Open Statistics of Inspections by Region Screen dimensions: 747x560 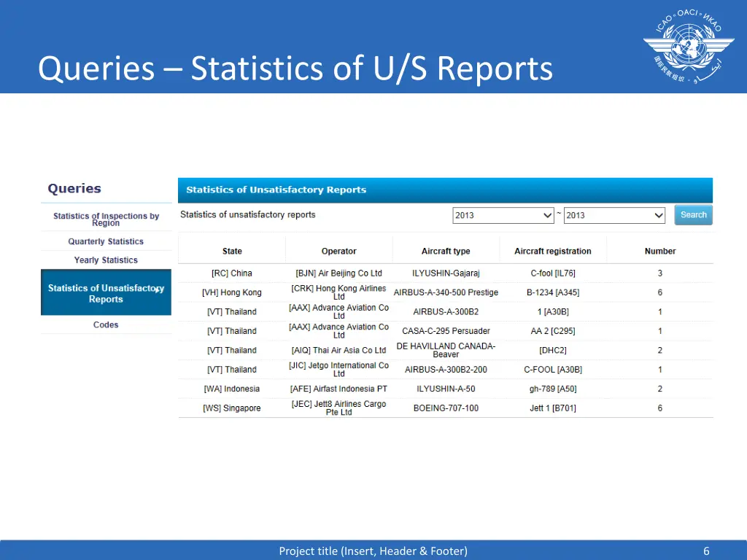(x=106, y=219)
